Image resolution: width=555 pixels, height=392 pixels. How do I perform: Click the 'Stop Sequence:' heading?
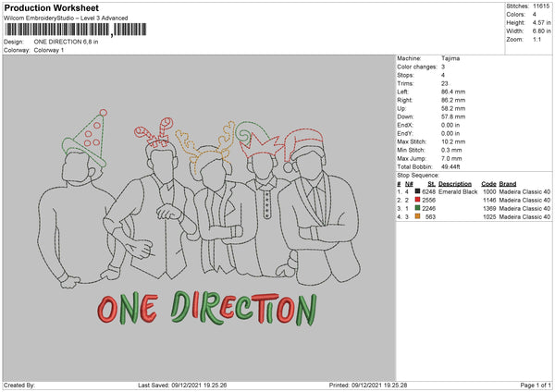[x=418, y=176]
